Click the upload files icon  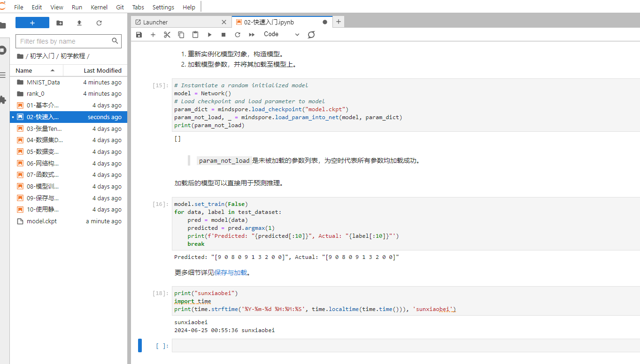click(79, 23)
